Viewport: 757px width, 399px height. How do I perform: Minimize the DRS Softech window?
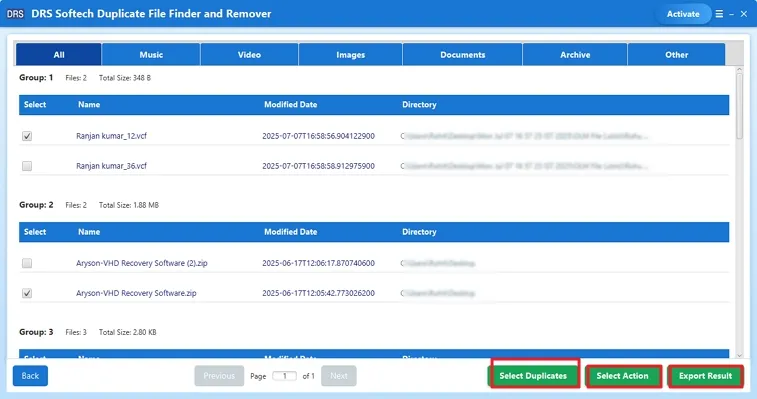coord(731,14)
